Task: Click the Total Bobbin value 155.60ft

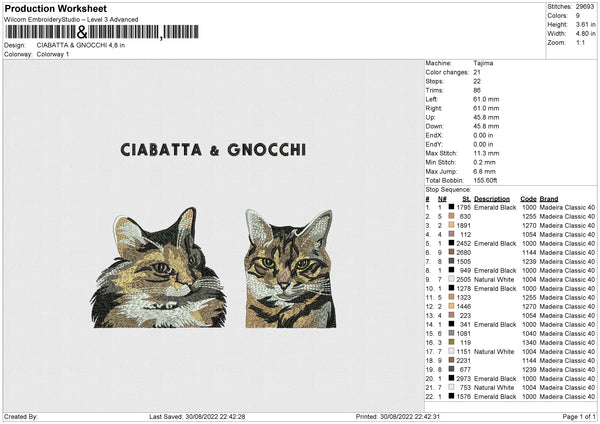Action: point(485,180)
